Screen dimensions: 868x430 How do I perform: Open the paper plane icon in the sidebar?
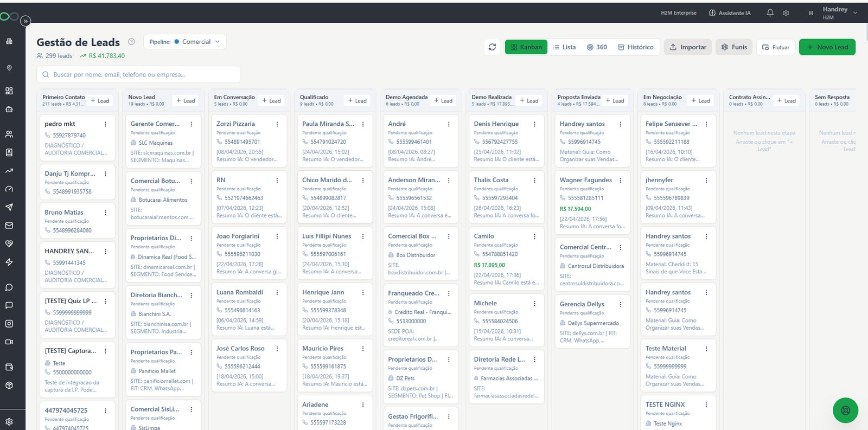pos(9,207)
